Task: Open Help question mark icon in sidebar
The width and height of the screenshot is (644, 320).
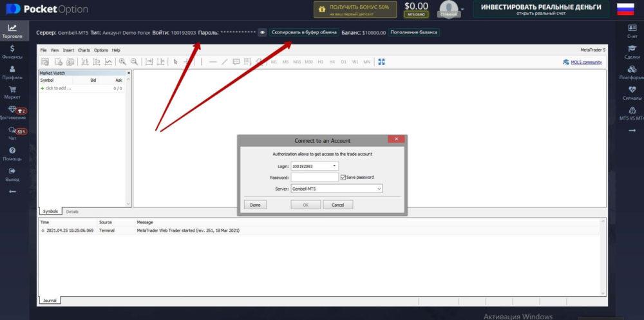Action: [x=12, y=153]
